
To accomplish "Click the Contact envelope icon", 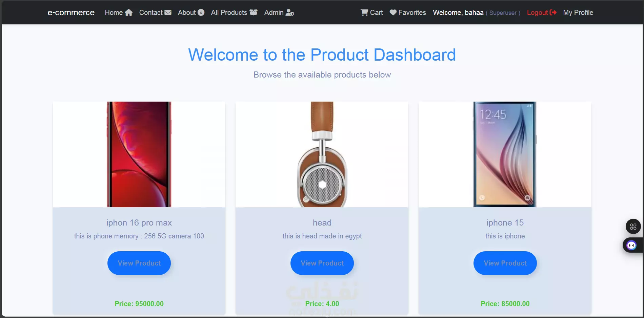I will pyautogui.click(x=168, y=13).
